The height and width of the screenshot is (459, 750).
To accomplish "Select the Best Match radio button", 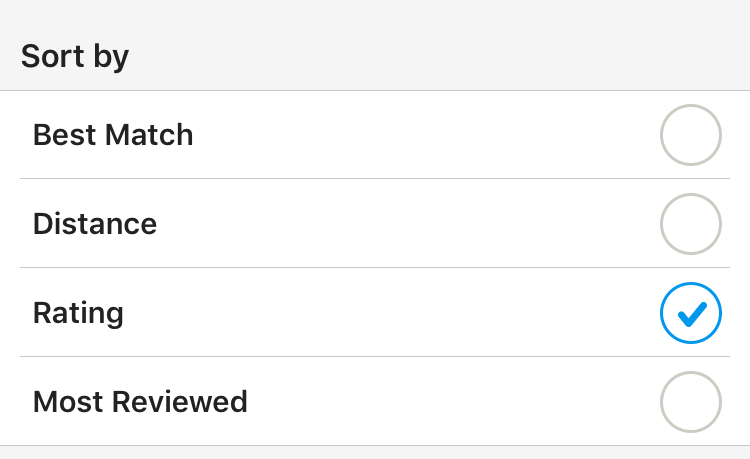I will tap(690, 135).
